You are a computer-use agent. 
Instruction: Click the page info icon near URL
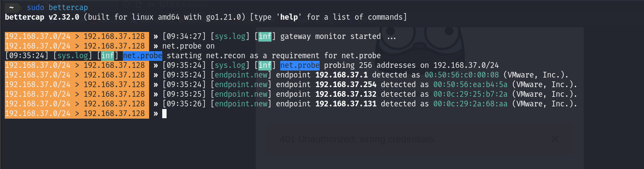tap(138, 5)
